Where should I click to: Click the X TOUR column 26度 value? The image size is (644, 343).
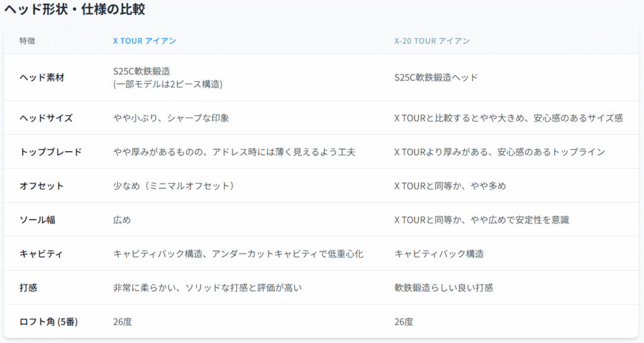pyautogui.click(x=123, y=322)
